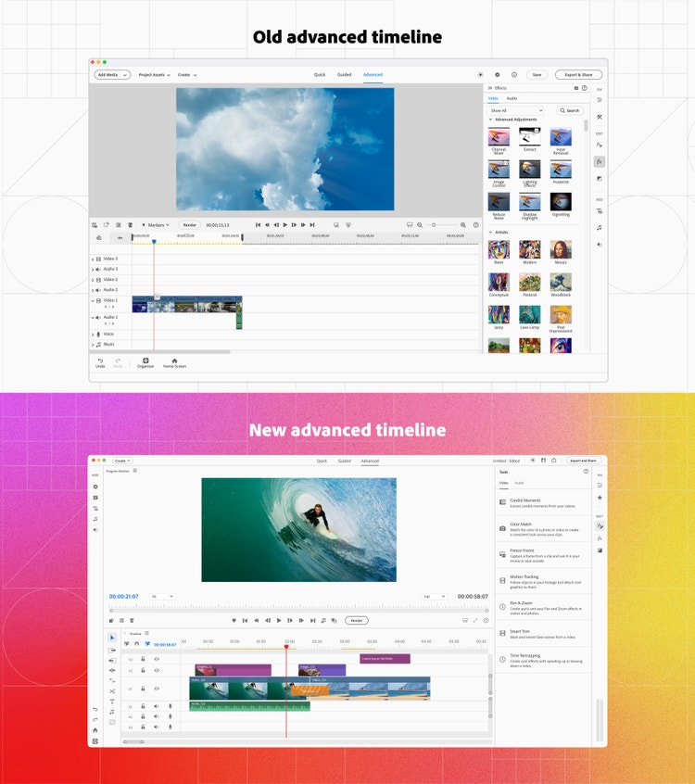695x784 pixels.
Task: Click Home icon in new window left bar
Action: 95,730
